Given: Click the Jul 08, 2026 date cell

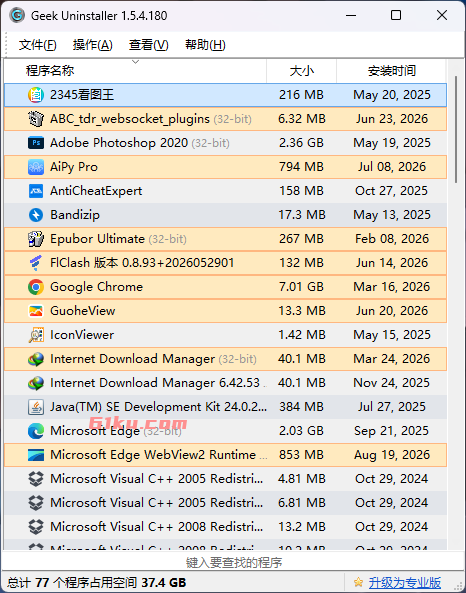Looking at the screenshot, I should click(392, 167).
